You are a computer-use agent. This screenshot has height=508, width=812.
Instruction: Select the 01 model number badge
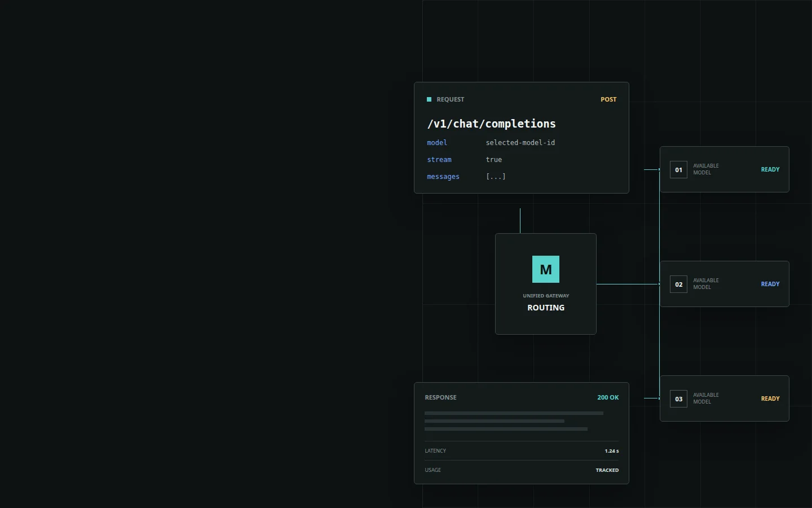[678, 169]
